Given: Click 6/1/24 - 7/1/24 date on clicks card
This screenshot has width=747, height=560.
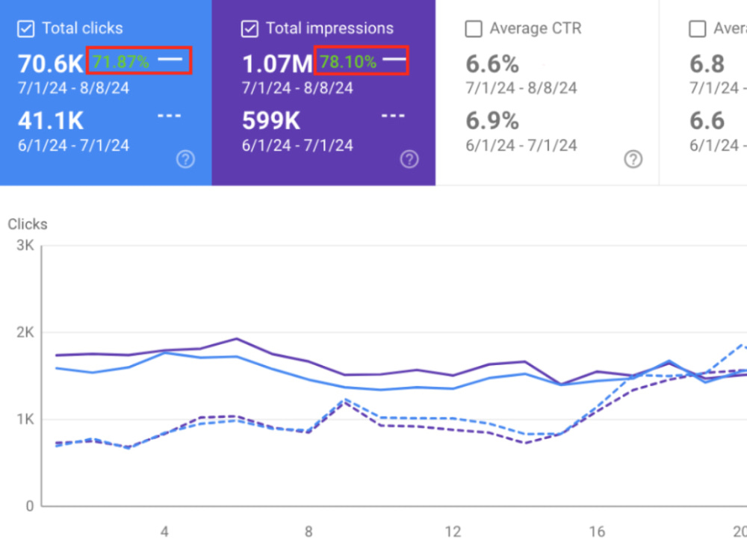Looking at the screenshot, I should (73, 146).
